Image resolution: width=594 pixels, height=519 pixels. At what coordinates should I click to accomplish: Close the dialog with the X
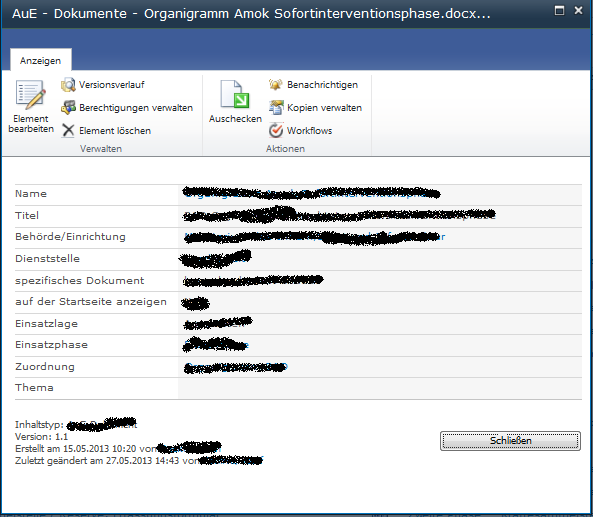click(578, 11)
